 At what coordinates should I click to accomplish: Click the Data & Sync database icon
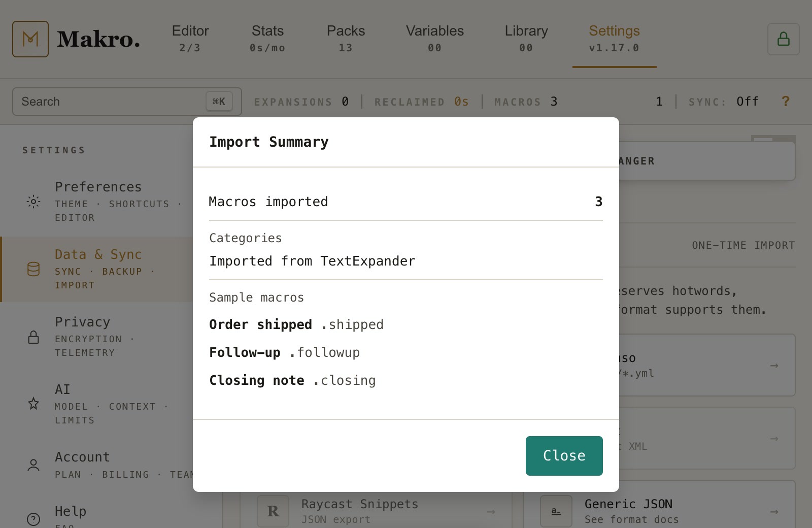click(33, 269)
